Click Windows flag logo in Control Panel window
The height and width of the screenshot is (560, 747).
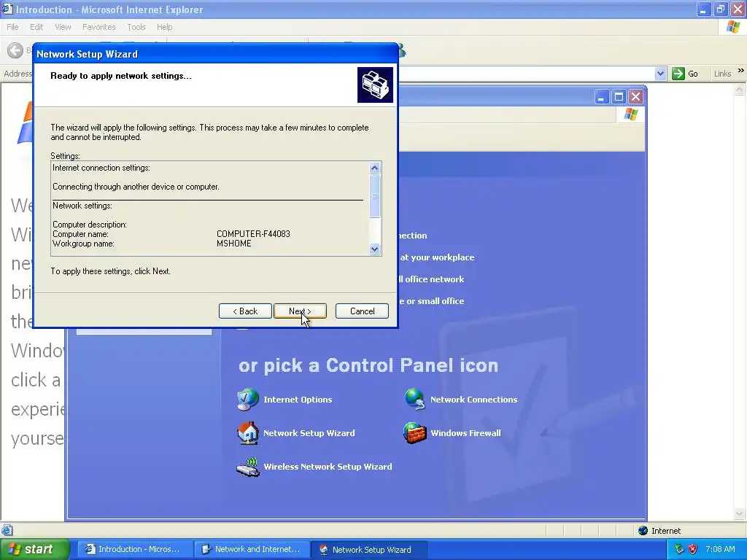631,114
